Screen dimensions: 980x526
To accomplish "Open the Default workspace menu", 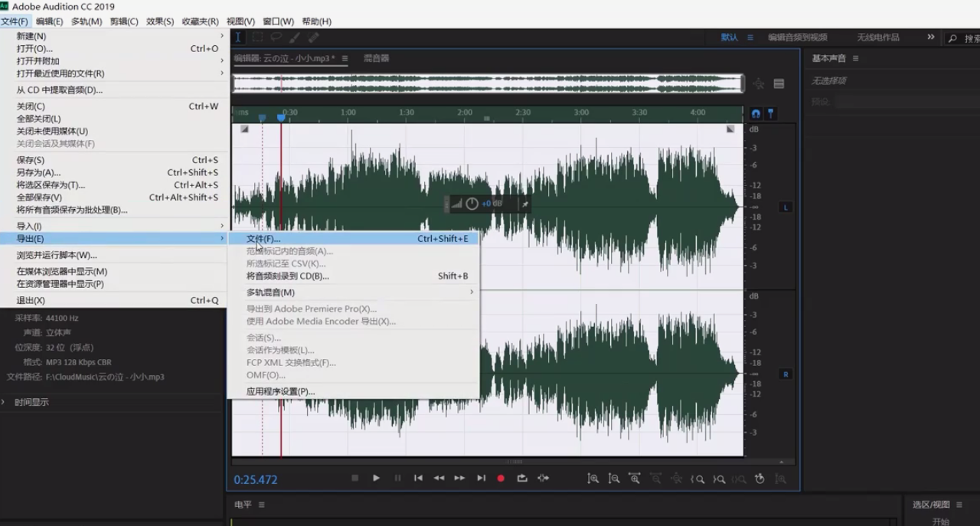I will (x=750, y=37).
